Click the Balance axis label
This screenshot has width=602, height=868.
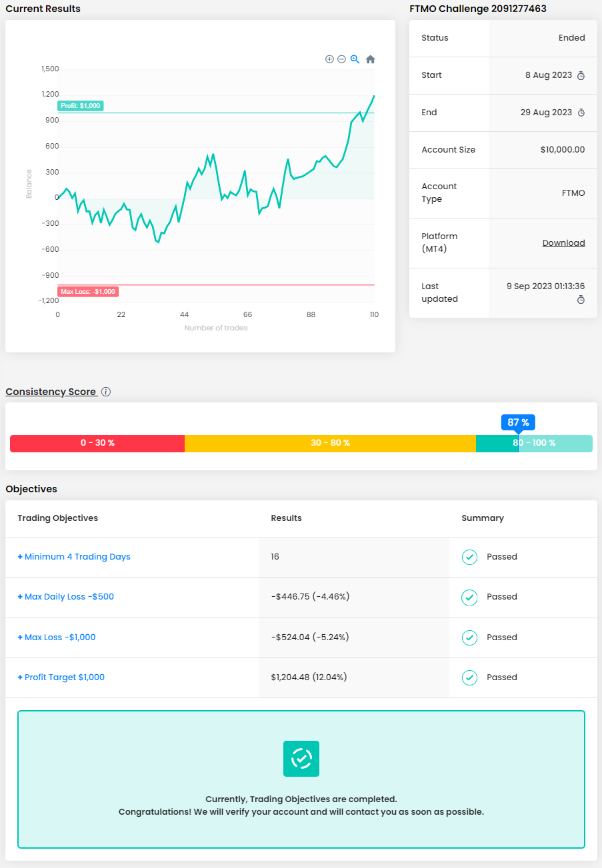click(29, 183)
